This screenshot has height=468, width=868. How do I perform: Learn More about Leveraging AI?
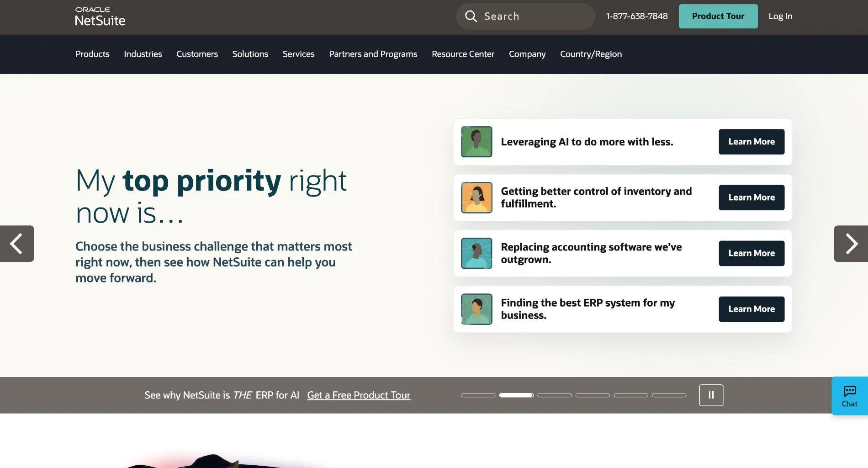click(x=752, y=142)
